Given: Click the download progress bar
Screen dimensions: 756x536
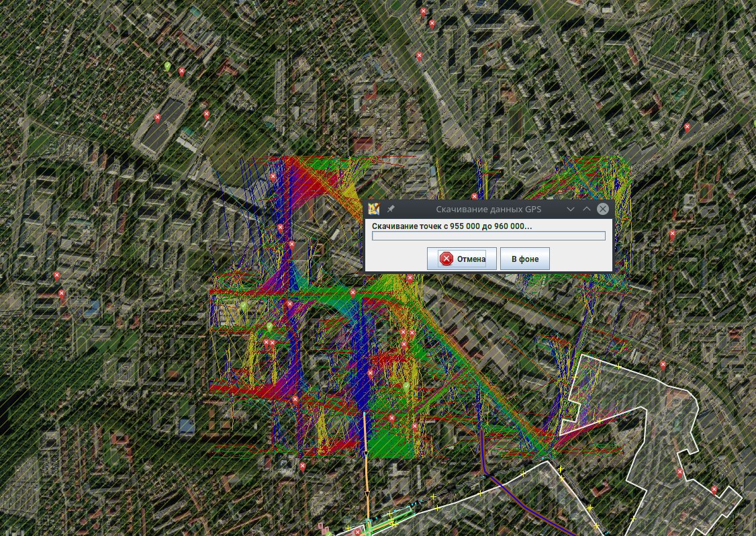Looking at the screenshot, I should coord(488,236).
